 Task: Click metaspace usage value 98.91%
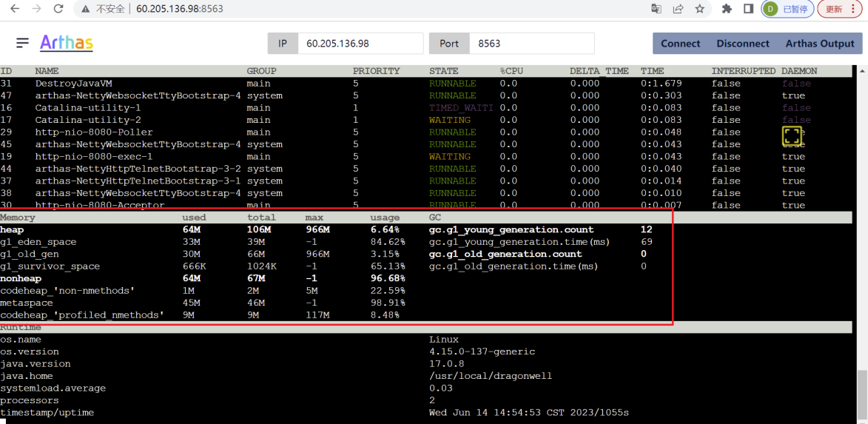coord(388,303)
